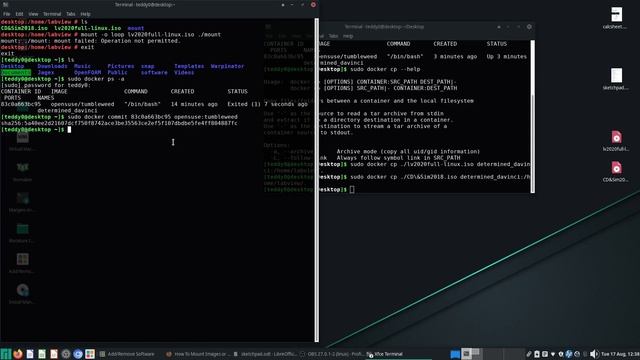Open CD&Sim2018 ISO icon on desktop
The image size is (640, 360).
coord(616,171)
